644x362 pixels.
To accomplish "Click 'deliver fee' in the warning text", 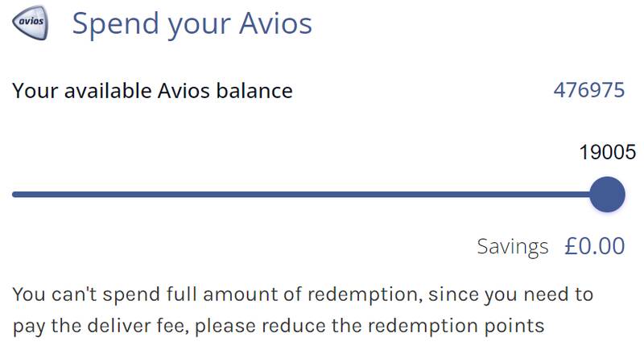I will coord(135,326).
